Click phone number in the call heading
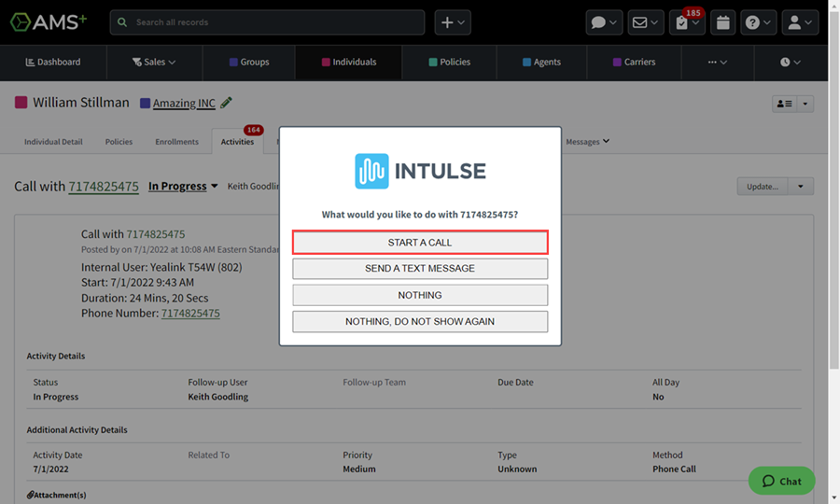 (x=104, y=187)
